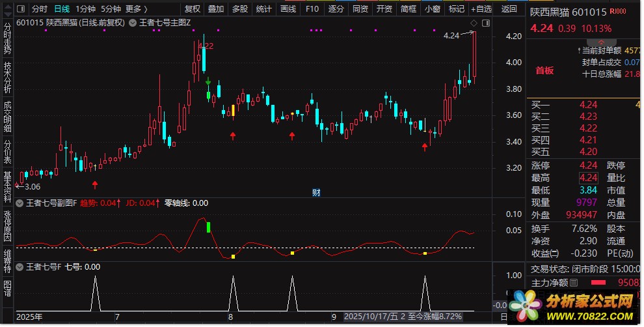The height and width of the screenshot is (327, 644).
Task: Open 分时走势 in left sidebar
Action: coord(7,38)
